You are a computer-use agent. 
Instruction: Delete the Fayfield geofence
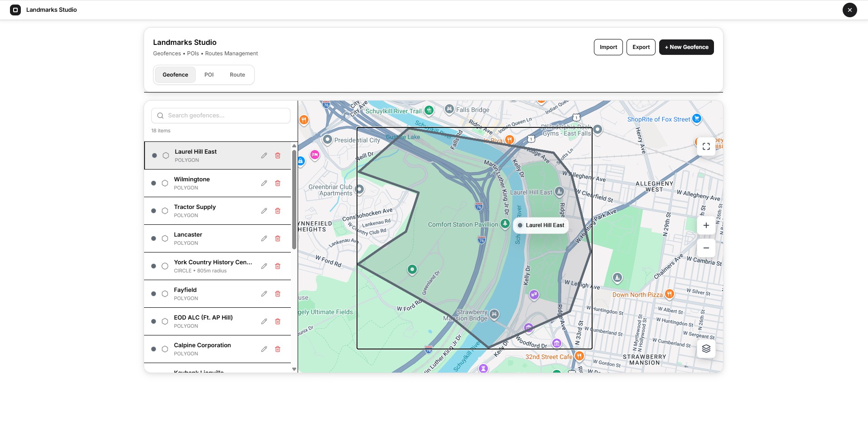278,294
